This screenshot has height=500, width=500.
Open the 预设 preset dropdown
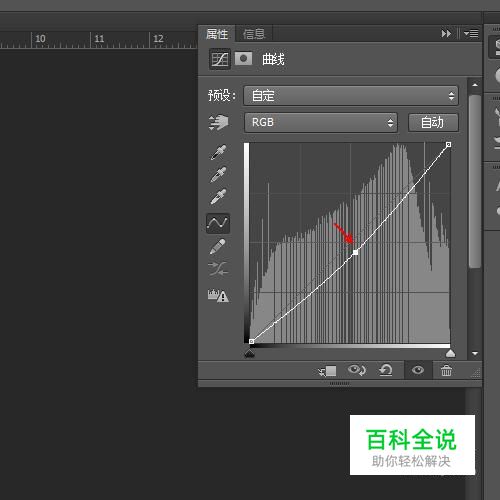coord(351,96)
